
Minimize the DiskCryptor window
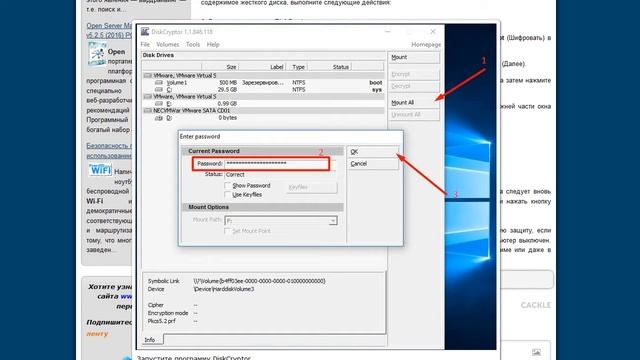387,31
